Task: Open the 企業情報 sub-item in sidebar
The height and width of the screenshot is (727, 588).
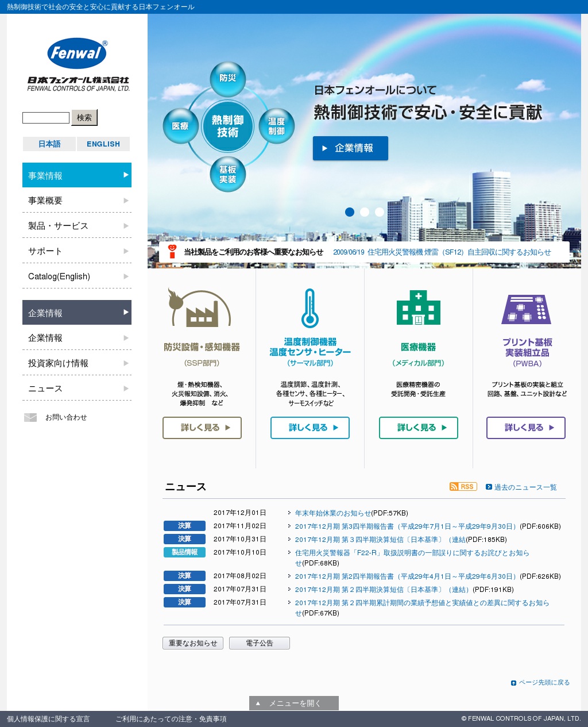Action: 77,338
